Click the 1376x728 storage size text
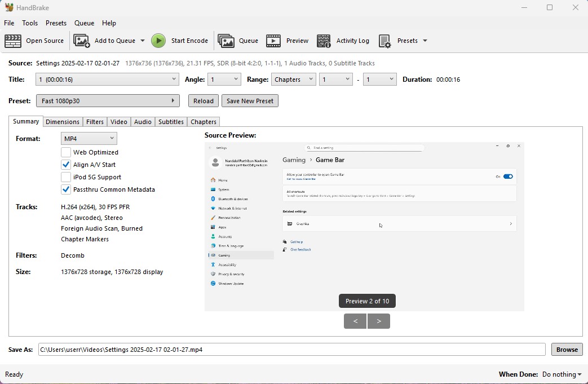 pos(112,272)
